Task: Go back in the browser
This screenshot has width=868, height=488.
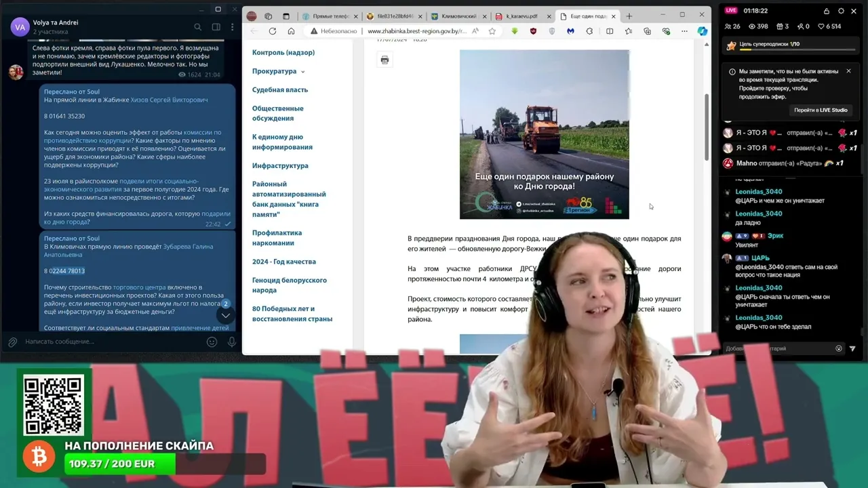Action: point(254,31)
